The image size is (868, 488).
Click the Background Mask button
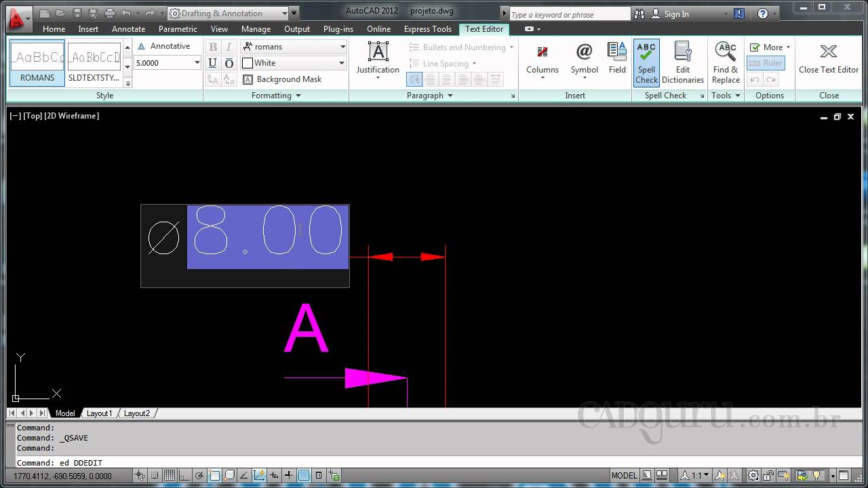coord(282,79)
